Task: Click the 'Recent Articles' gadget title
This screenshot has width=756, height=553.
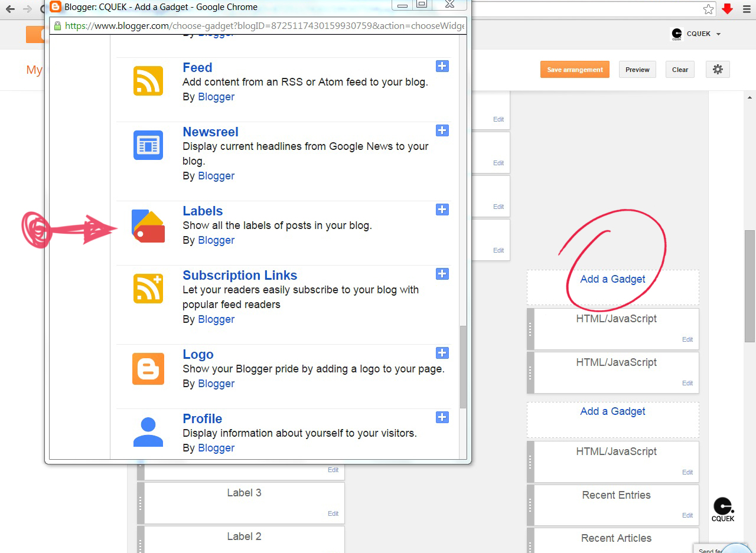Action: pos(616,538)
